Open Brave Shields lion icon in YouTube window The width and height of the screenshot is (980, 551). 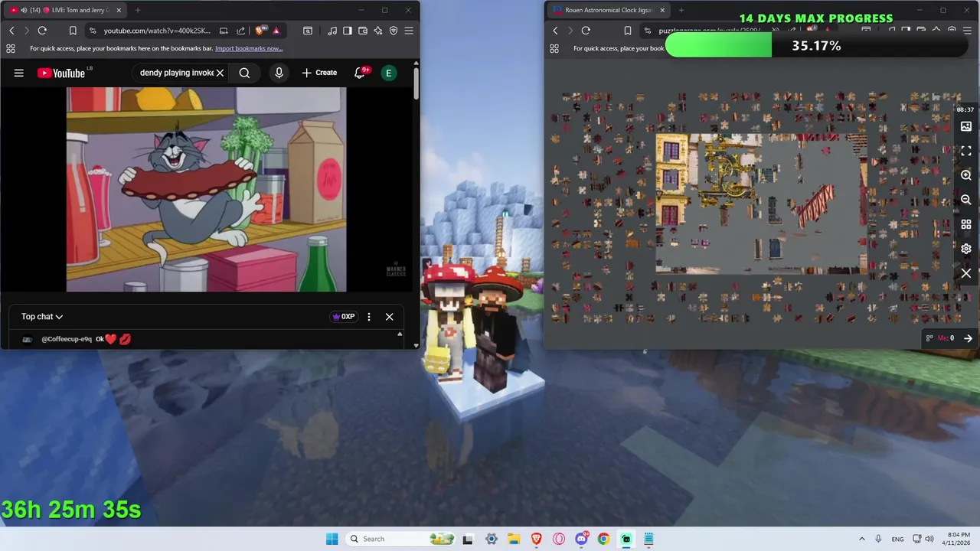click(260, 31)
